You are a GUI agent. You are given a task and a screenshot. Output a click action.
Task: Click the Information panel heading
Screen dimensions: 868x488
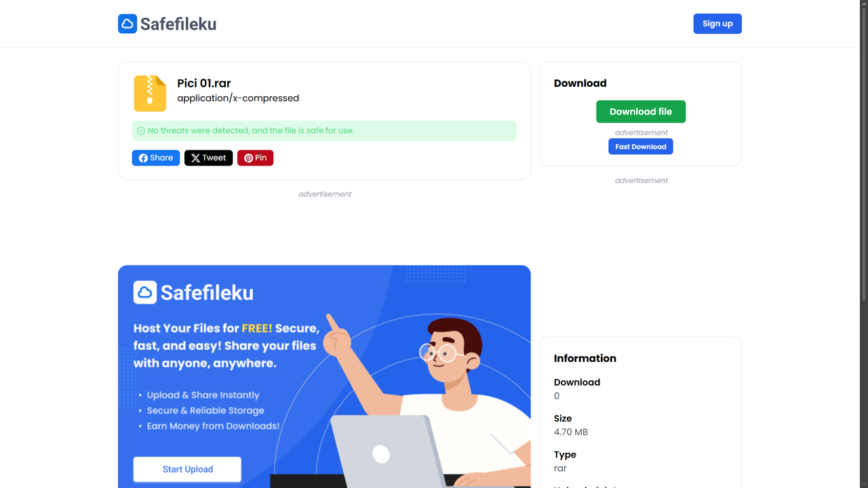[x=585, y=359]
